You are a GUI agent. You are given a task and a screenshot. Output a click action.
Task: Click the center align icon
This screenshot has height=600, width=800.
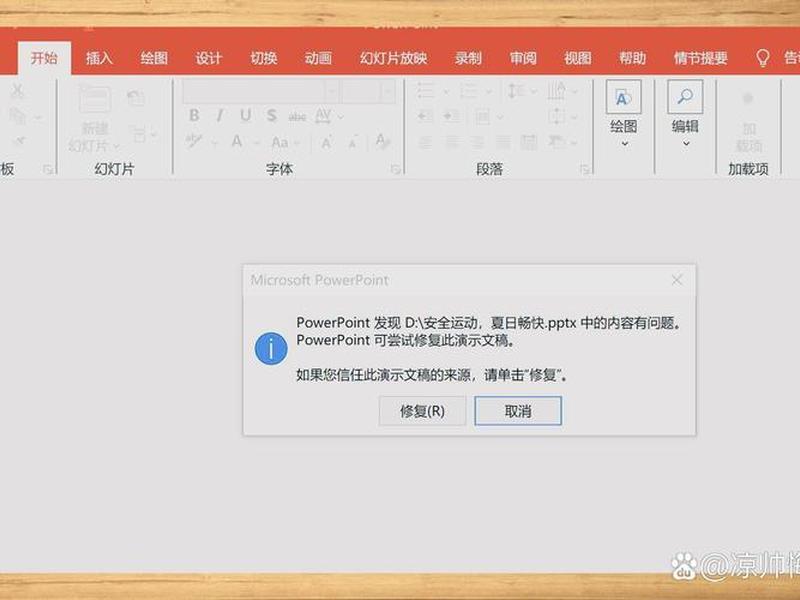451,142
